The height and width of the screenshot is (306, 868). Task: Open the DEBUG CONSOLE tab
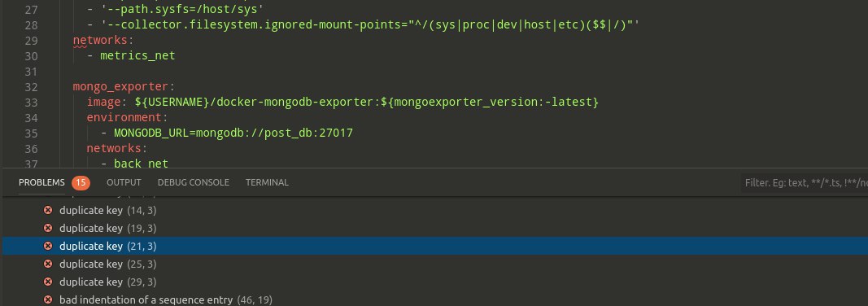pos(193,182)
